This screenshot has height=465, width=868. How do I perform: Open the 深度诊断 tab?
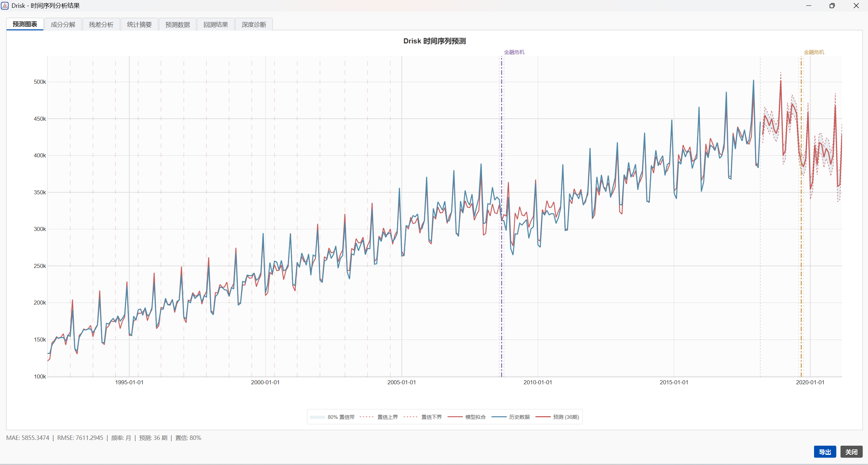pos(254,24)
